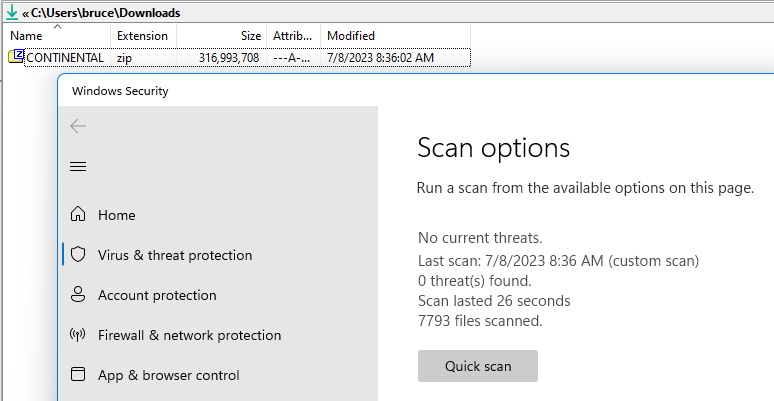Click the Firewall & network protection icon
This screenshot has height=401, width=774.
pyautogui.click(x=78, y=335)
